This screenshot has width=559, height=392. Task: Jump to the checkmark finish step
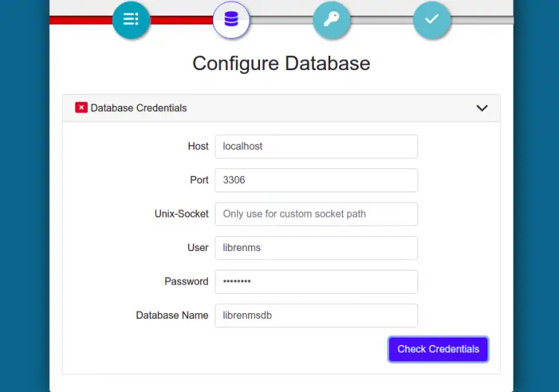click(x=432, y=19)
